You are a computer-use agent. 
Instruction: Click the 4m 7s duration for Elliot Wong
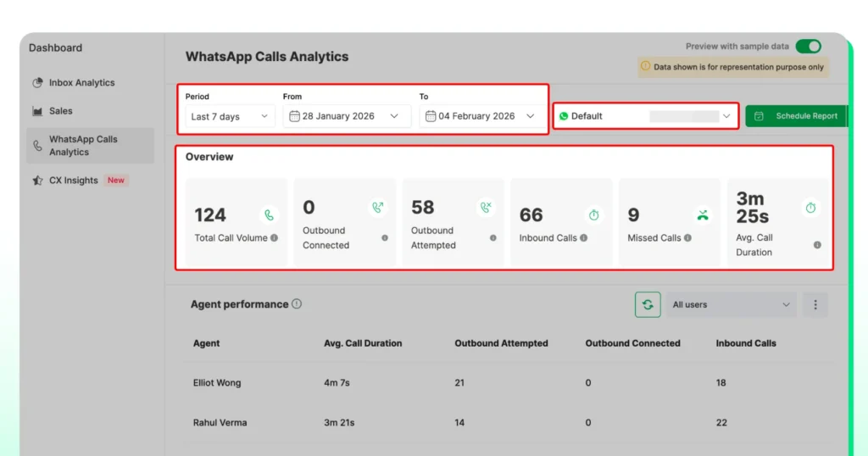point(337,383)
